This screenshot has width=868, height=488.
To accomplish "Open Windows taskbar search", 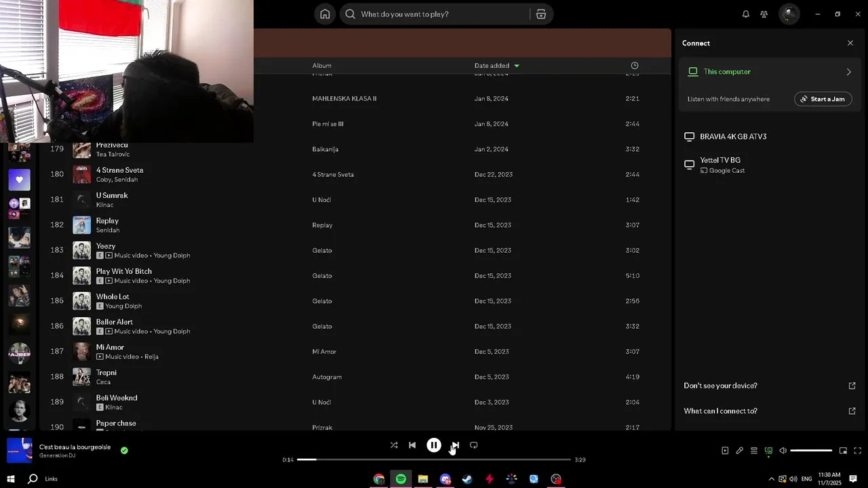I will 33,479.
